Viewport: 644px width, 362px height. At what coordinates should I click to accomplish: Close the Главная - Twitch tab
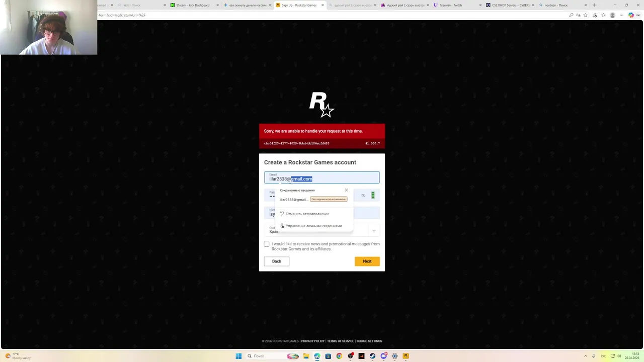pos(480,5)
